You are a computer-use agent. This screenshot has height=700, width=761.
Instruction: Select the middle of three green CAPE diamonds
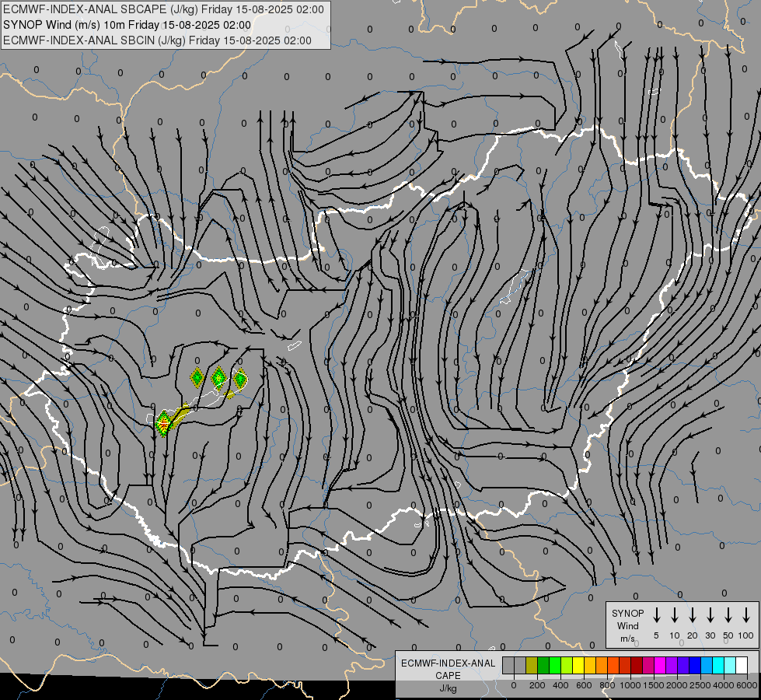pos(219,377)
